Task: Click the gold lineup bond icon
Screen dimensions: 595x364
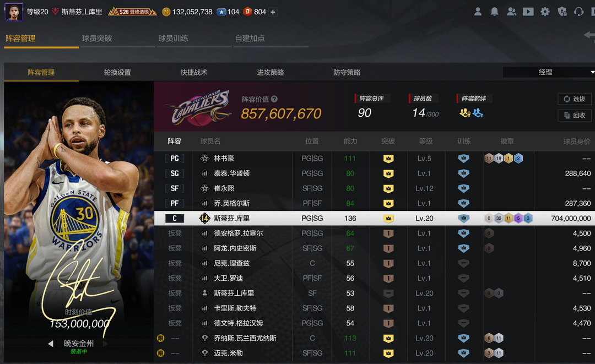Action: (465, 113)
